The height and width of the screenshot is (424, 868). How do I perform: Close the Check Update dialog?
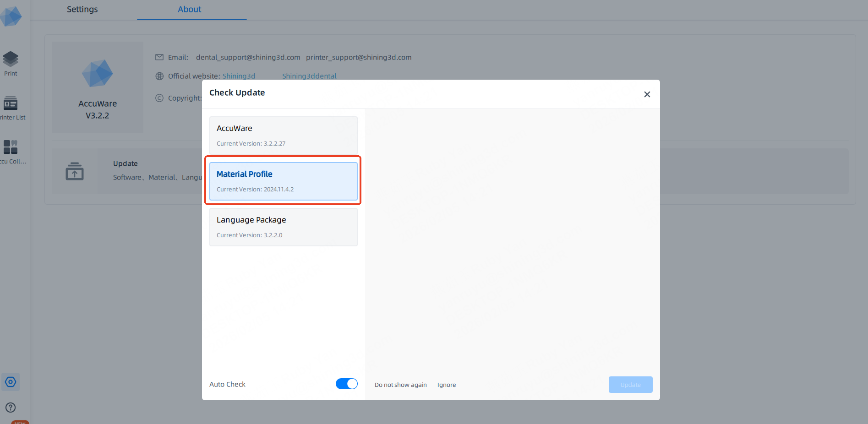click(647, 94)
